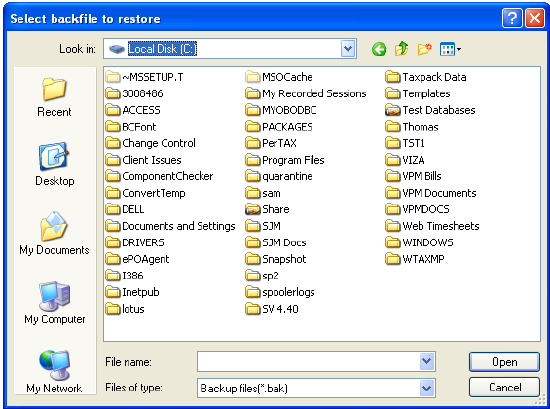Jump to the Desktop shortcut
The height and width of the screenshot is (409, 550).
coord(54,164)
